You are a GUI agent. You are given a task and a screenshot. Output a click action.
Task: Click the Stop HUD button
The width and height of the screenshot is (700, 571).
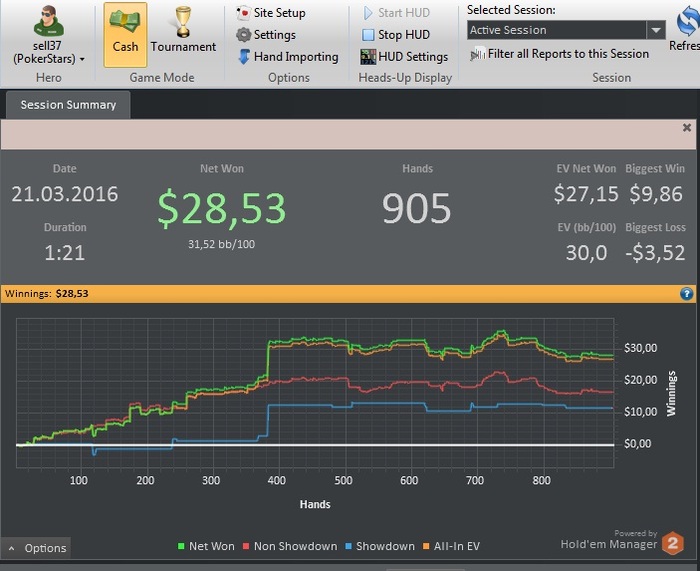(x=396, y=35)
